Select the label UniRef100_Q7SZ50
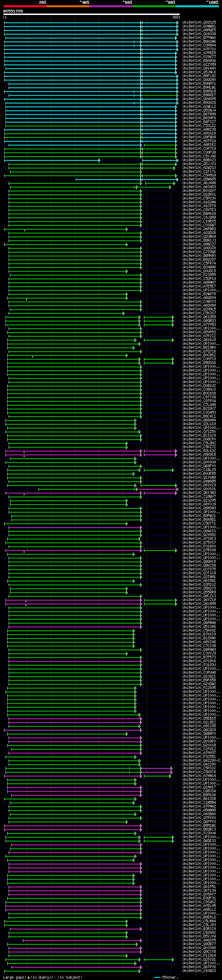Image resolution: width=222 pixels, height=980 pixels. (x=199, y=432)
